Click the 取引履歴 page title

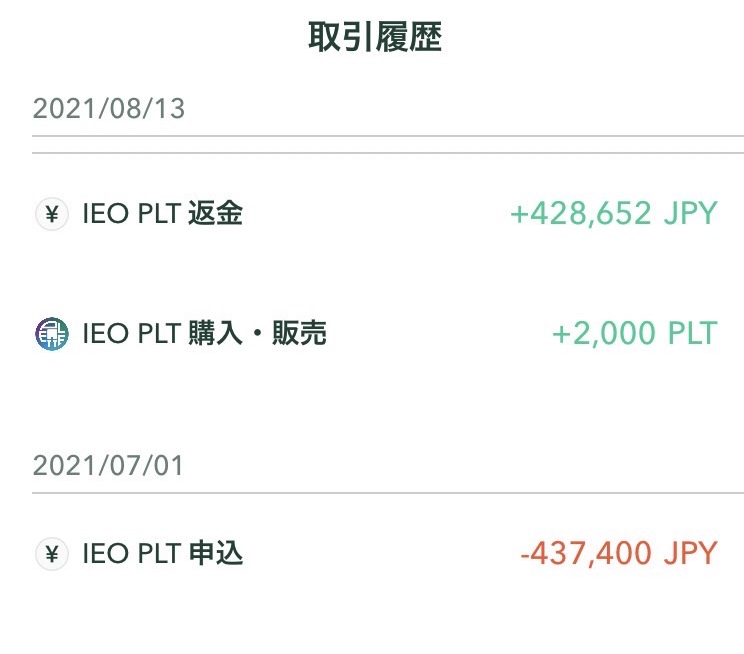pos(375,37)
